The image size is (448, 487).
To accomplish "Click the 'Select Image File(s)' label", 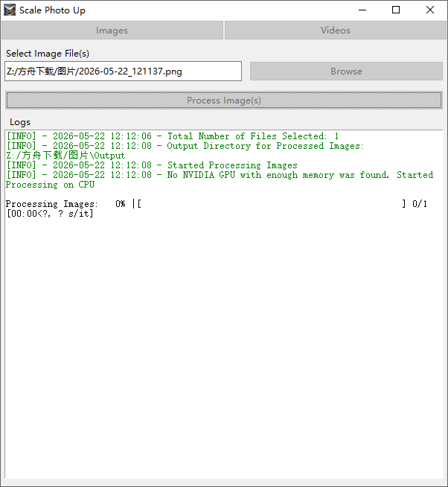I will click(48, 54).
